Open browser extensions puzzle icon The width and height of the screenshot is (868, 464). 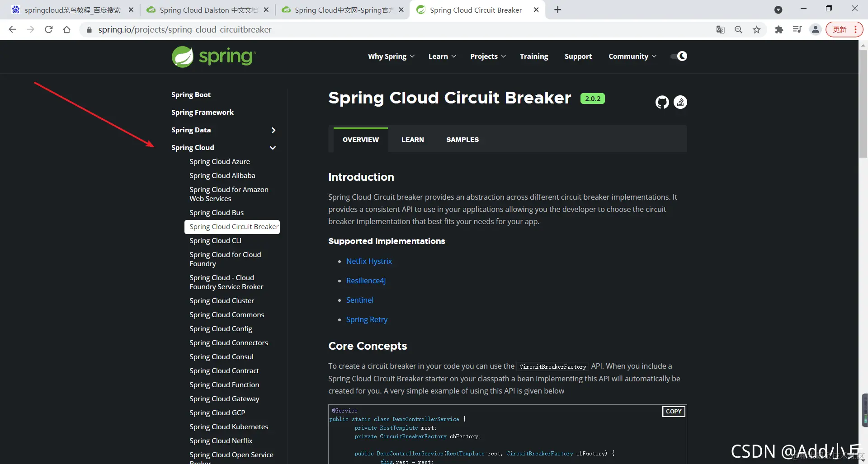pyautogui.click(x=779, y=29)
